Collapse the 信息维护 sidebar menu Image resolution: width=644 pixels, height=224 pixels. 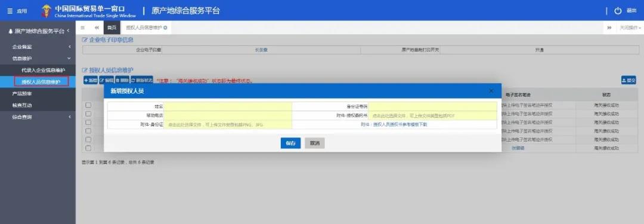click(x=38, y=59)
